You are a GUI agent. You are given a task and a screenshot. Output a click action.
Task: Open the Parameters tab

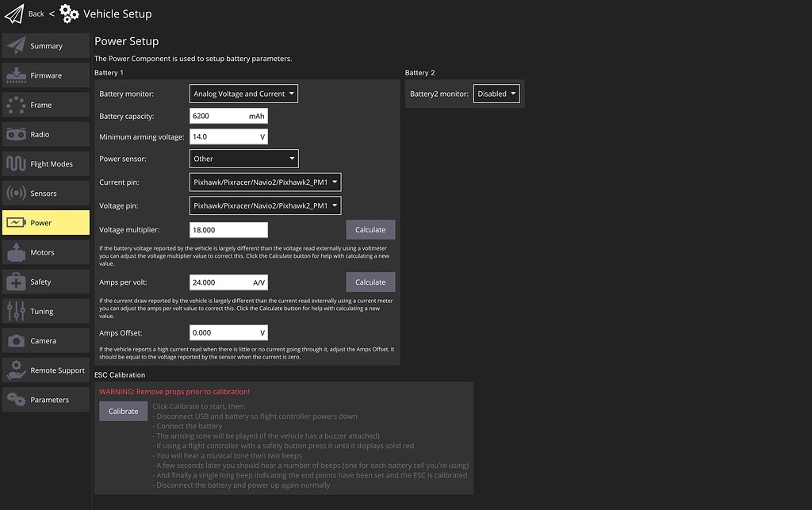point(46,400)
